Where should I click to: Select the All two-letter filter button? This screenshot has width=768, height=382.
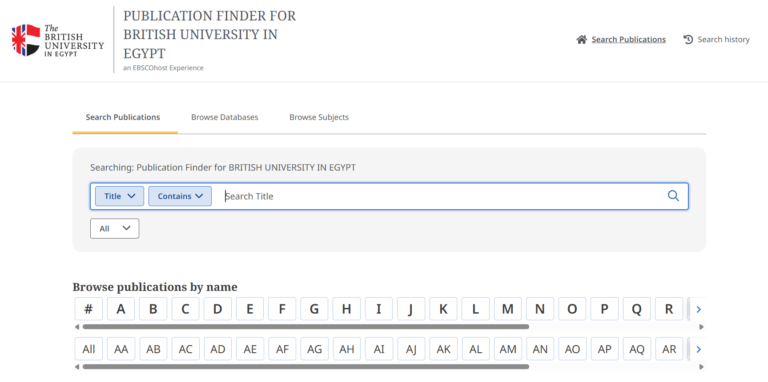[x=89, y=349]
